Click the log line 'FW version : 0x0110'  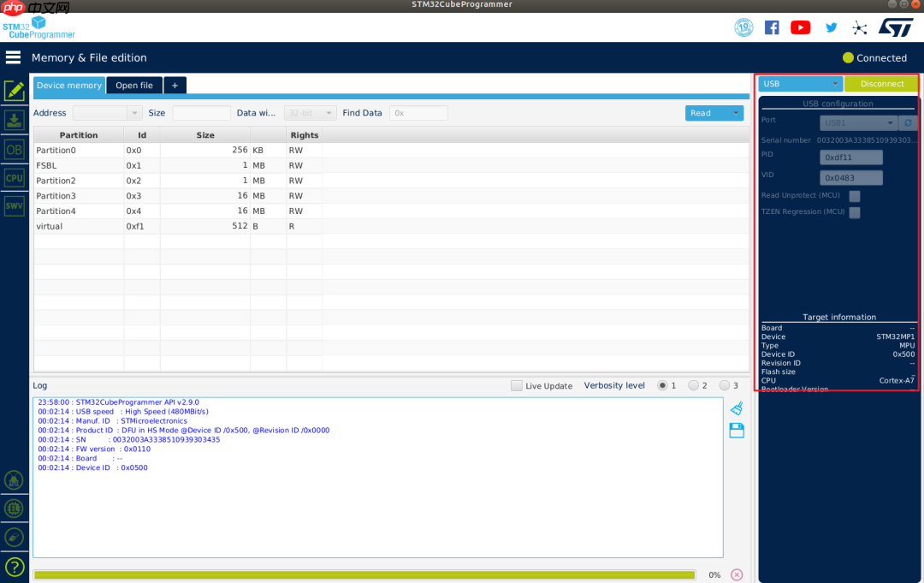pos(94,449)
